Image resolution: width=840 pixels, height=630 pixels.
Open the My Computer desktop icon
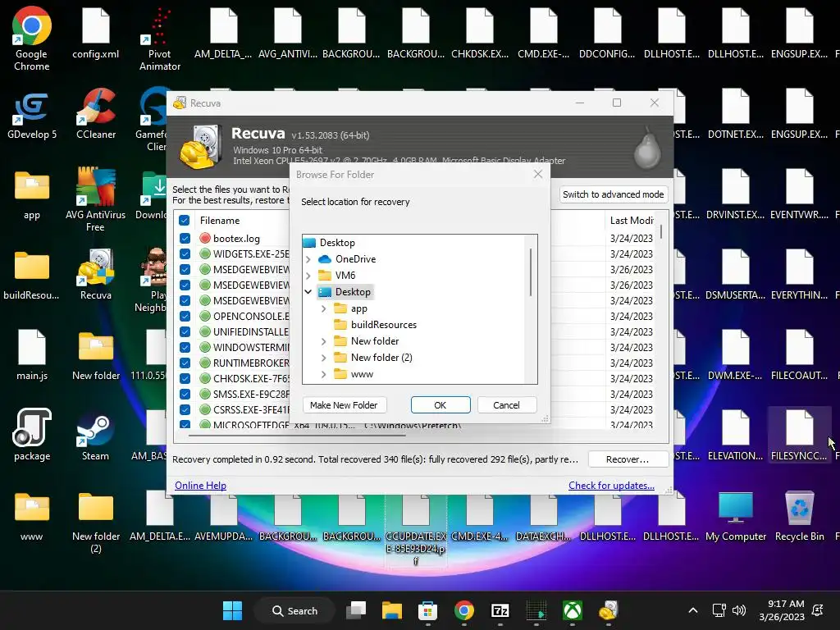[736, 517]
